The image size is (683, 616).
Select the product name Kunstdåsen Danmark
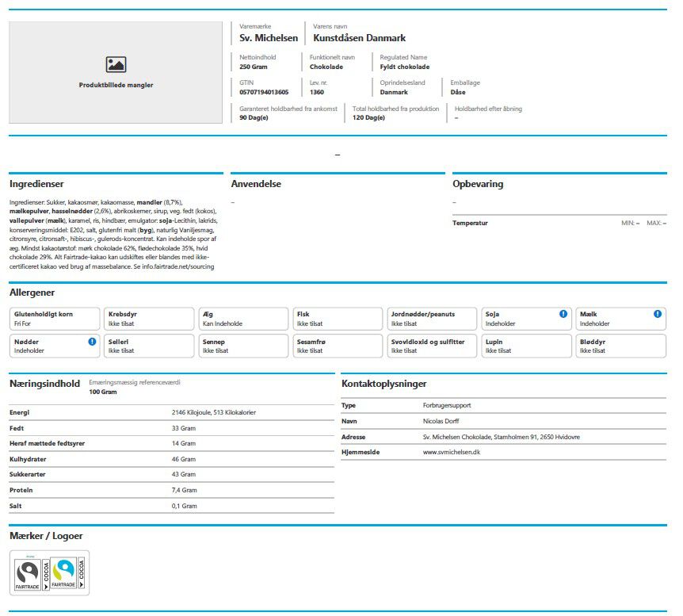360,38
